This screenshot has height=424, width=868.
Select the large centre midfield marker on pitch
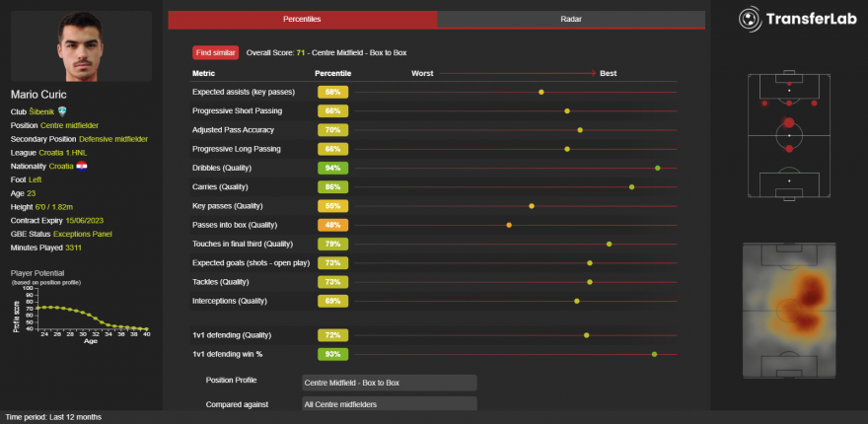click(x=788, y=124)
